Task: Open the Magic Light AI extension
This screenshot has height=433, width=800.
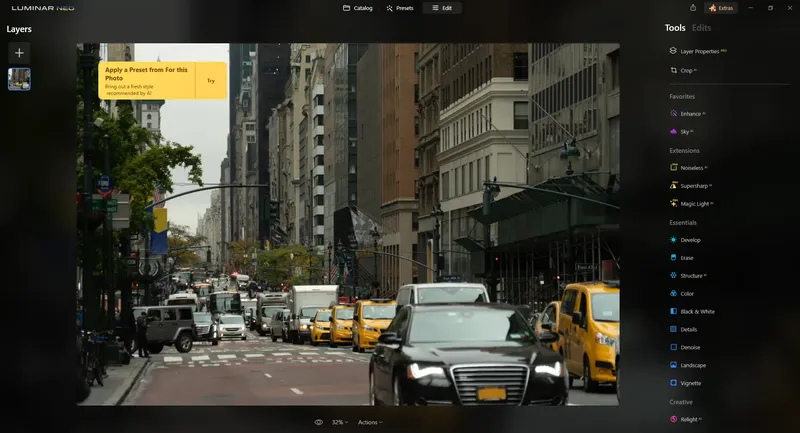Action: (x=691, y=203)
